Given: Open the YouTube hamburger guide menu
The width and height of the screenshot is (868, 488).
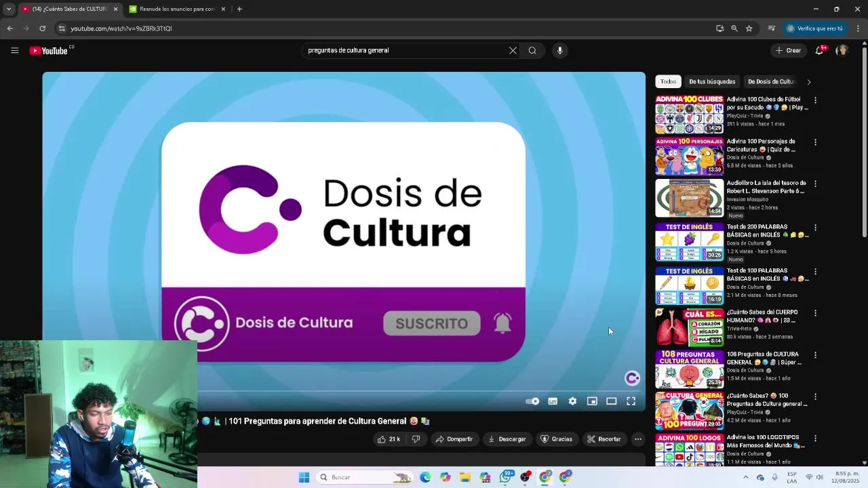Looking at the screenshot, I should coord(14,50).
